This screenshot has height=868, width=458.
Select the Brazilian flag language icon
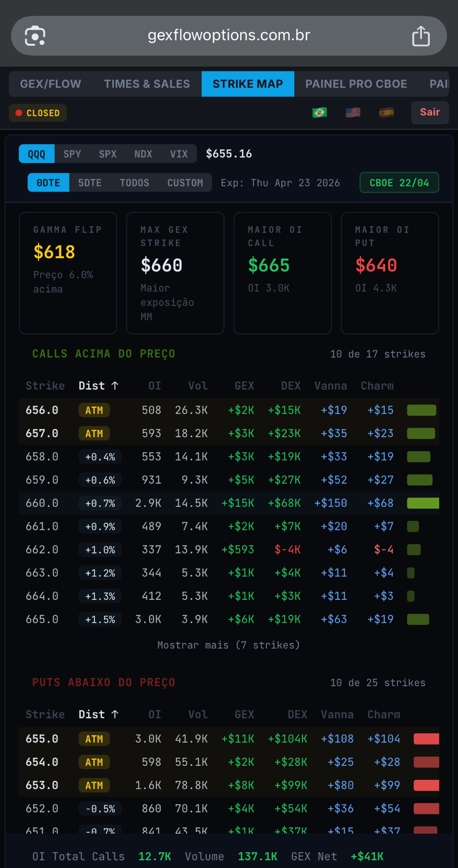[x=320, y=113]
